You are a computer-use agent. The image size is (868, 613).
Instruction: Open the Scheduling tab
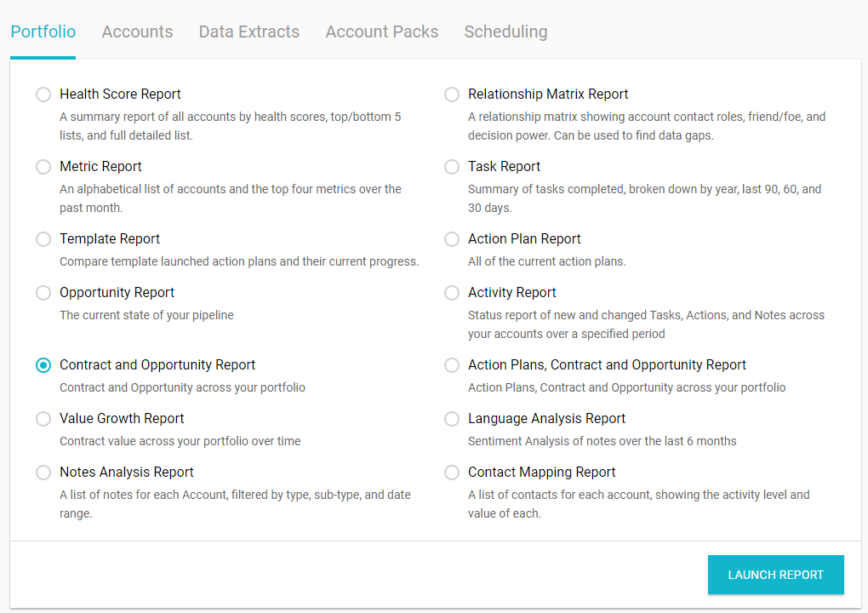(x=505, y=32)
